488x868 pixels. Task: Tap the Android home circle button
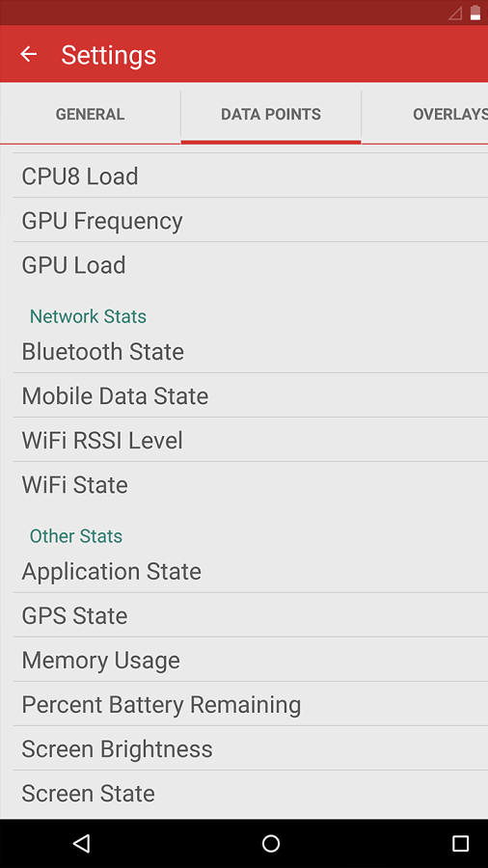271,843
